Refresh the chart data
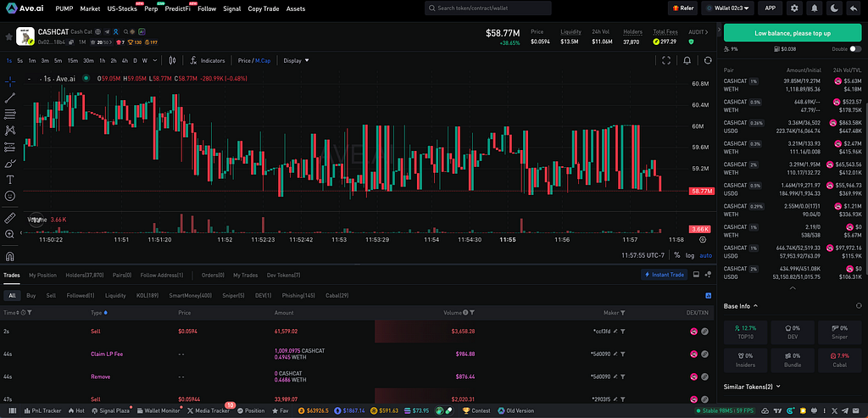 point(708,60)
